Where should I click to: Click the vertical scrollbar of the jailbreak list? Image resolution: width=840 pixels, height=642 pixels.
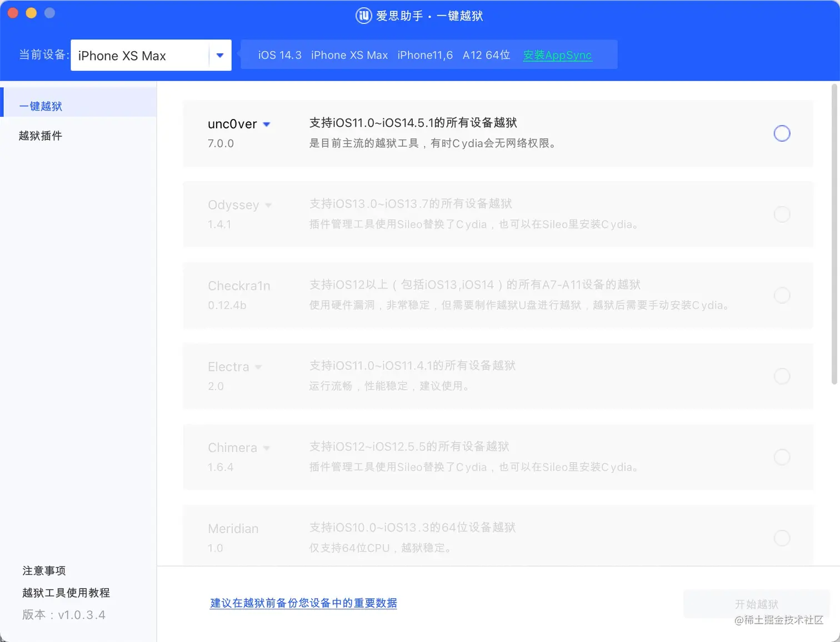pyautogui.click(x=834, y=234)
